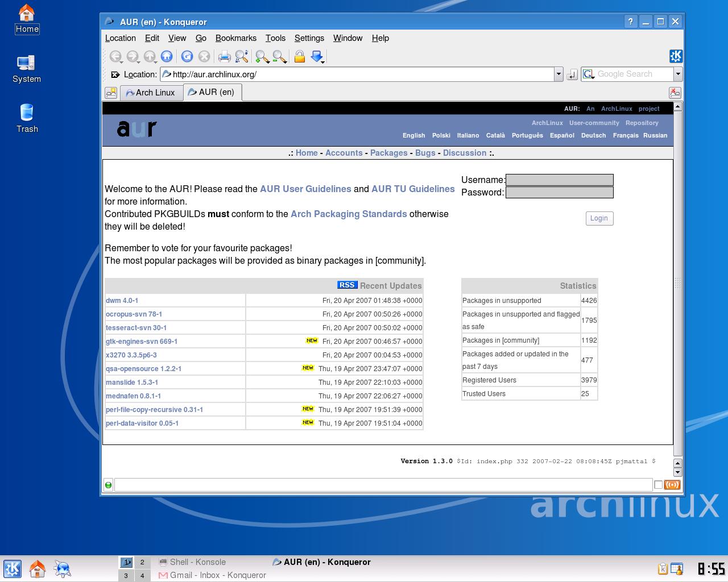Open the Bugs navigation link

click(425, 153)
